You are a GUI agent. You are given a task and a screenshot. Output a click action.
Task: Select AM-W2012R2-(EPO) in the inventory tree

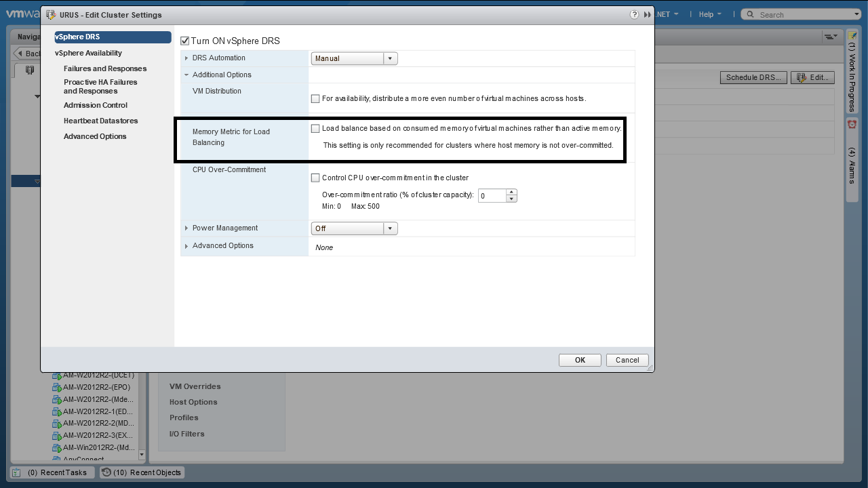coord(96,388)
